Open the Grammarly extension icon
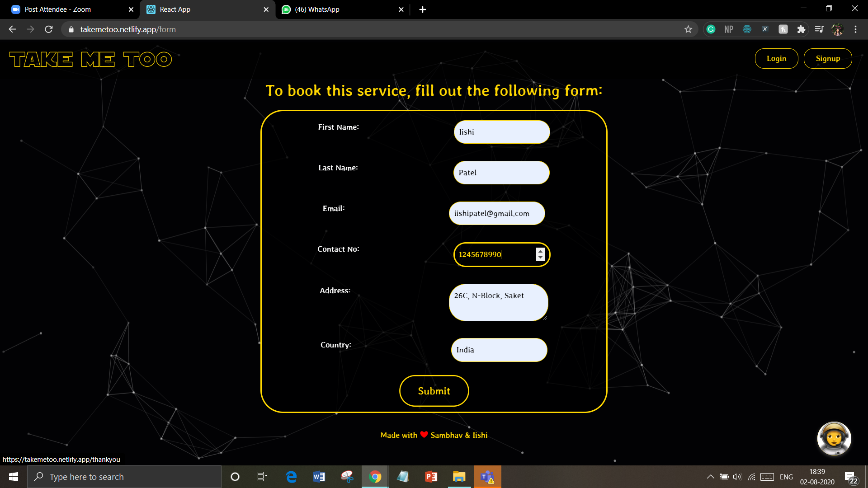This screenshot has width=868, height=488. point(711,29)
